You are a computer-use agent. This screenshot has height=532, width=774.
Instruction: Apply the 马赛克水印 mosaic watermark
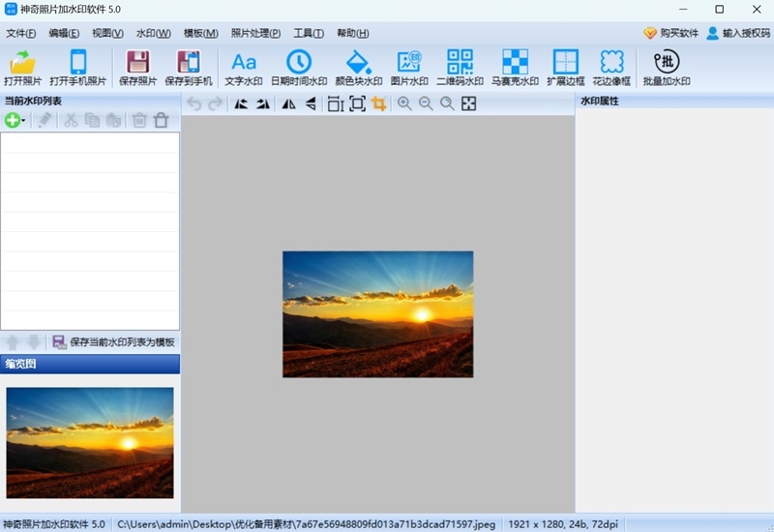coord(515,68)
